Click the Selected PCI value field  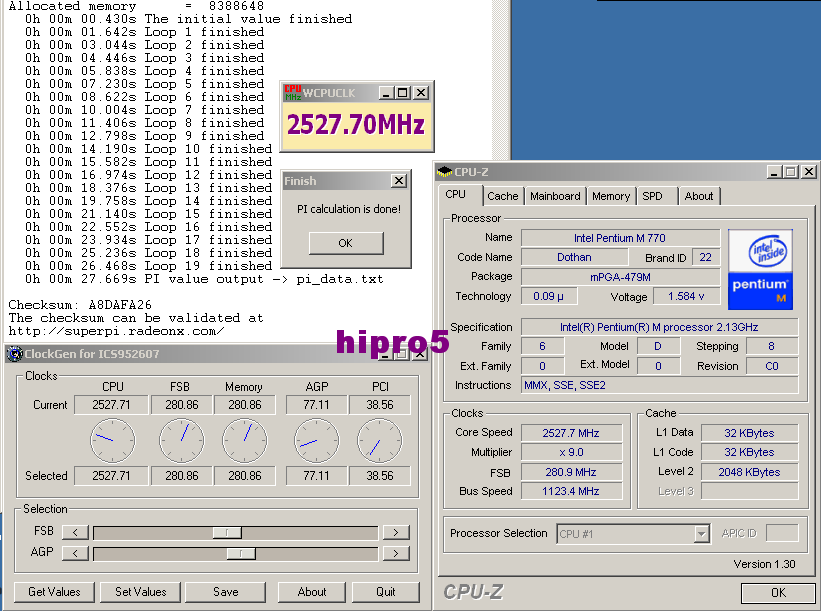click(x=380, y=475)
